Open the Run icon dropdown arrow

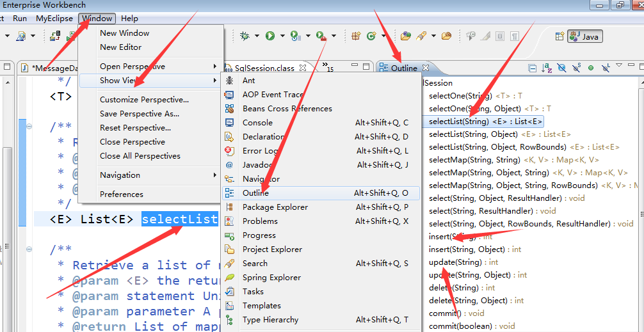point(282,36)
